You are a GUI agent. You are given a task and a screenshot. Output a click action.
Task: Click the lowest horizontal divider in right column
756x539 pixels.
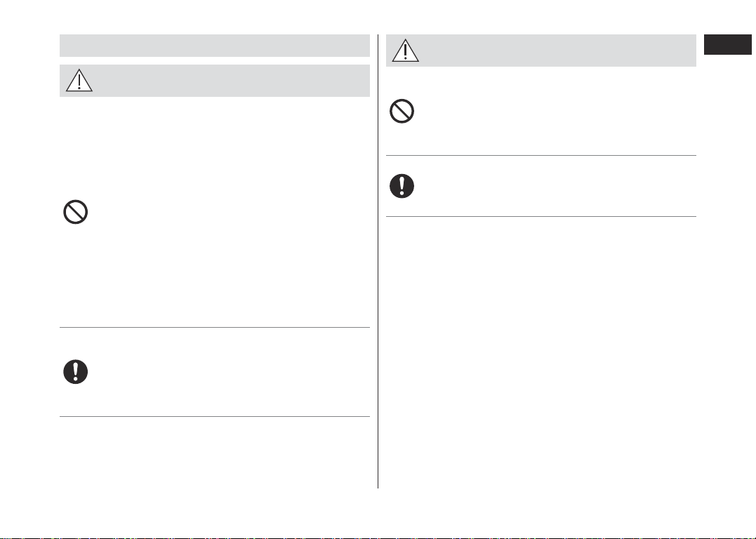pos(541,216)
